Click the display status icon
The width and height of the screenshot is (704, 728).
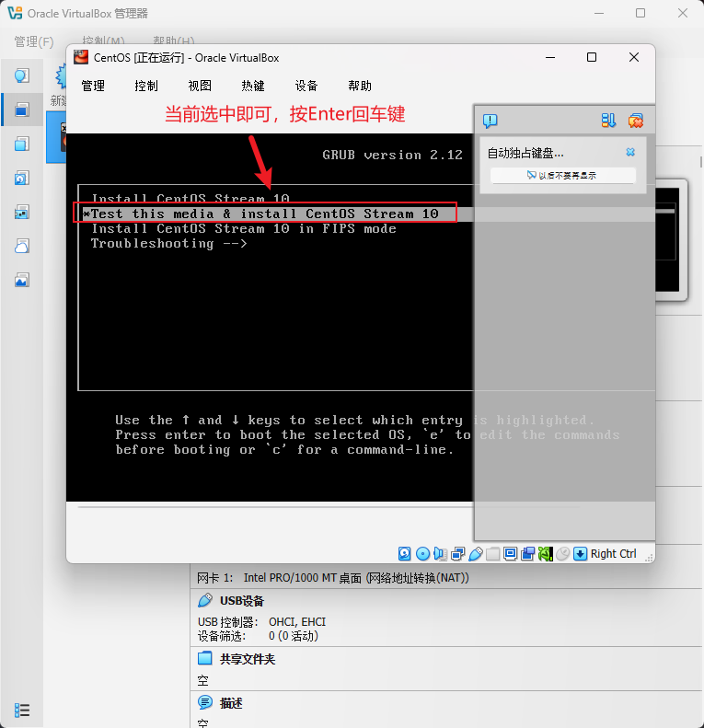pos(511,553)
